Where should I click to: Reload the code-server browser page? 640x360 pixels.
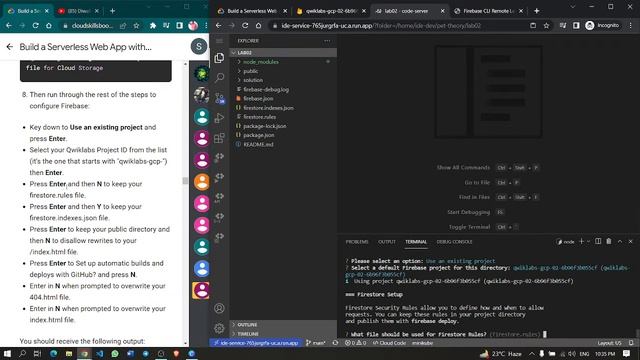245,25
